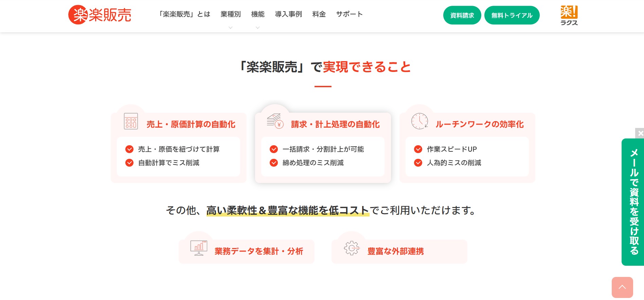This screenshot has width=644, height=300.
Task: Click the text 自動計算でミス削減
Action: (168, 163)
